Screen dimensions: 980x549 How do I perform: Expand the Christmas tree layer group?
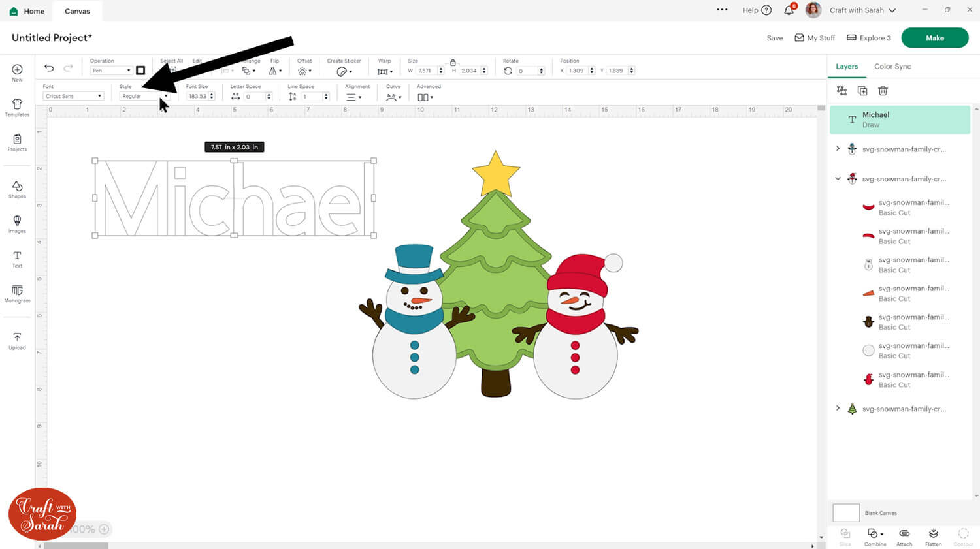click(838, 409)
